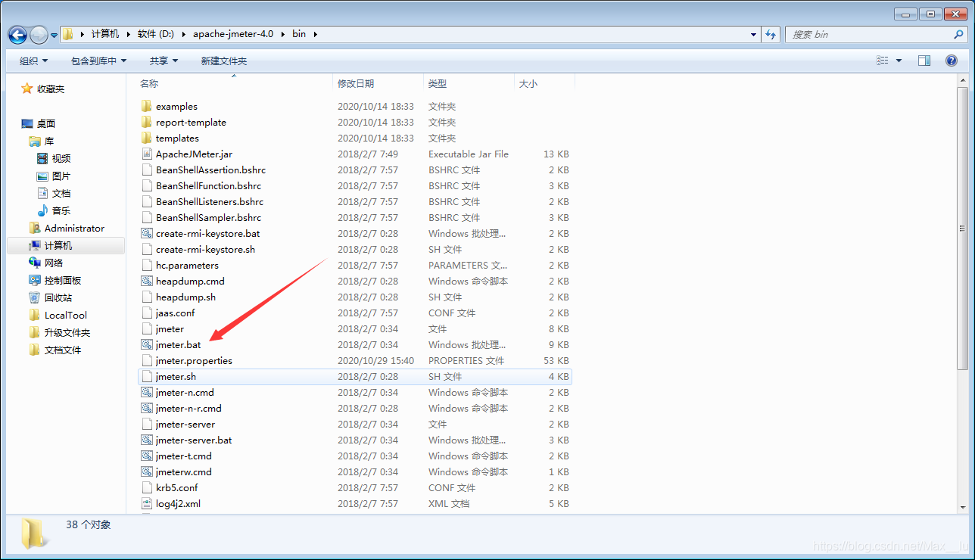Select the ApacheJMeter.jar file icon
The image size is (975, 560).
[147, 154]
